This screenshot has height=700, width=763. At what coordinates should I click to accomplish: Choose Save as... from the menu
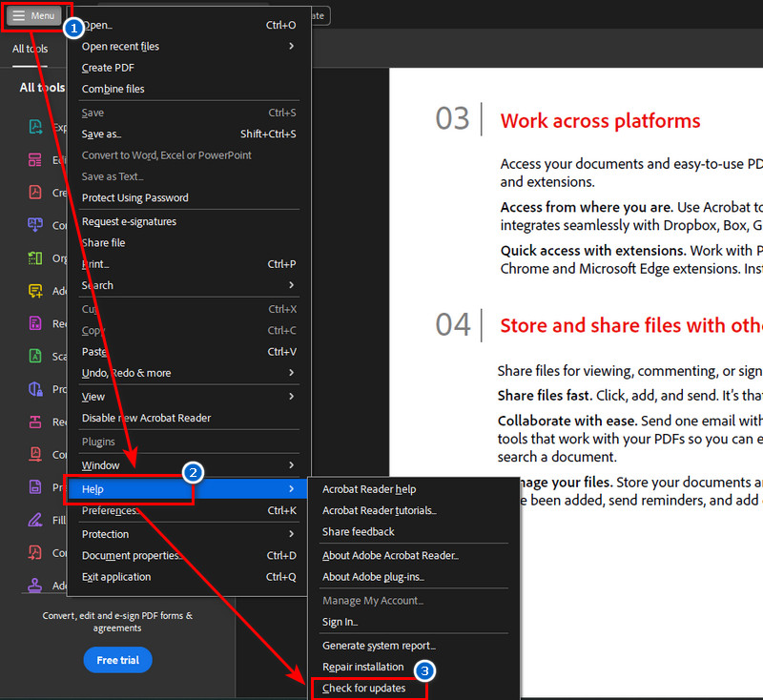[x=189, y=134]
